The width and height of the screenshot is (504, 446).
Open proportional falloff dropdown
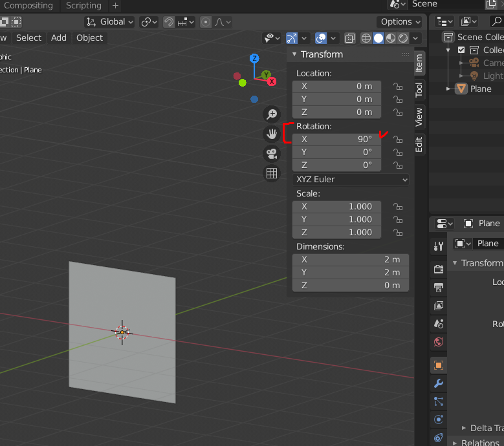(223, 22)
